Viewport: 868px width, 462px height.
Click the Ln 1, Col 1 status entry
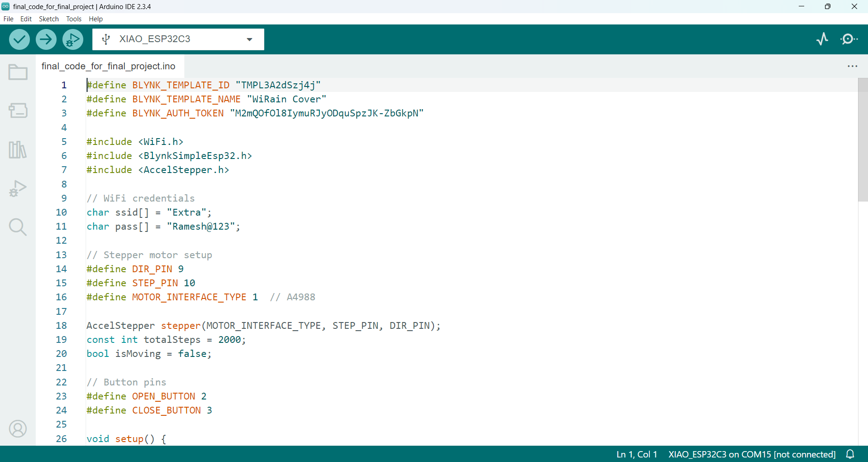click(x=637, y=454)
